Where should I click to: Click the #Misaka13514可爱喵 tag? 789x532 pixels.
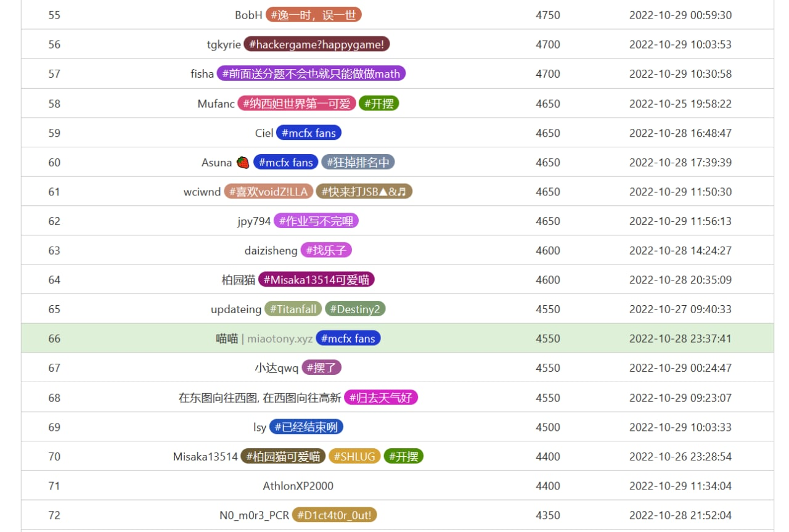316,280
